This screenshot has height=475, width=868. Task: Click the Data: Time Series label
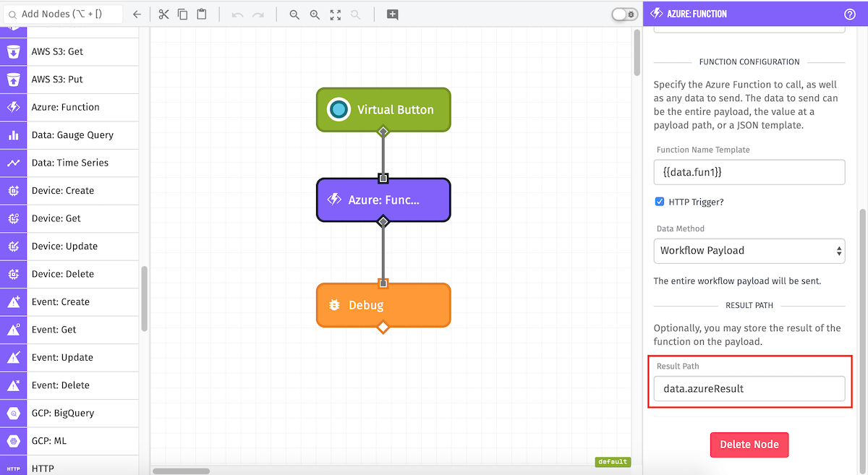point(70,163)
